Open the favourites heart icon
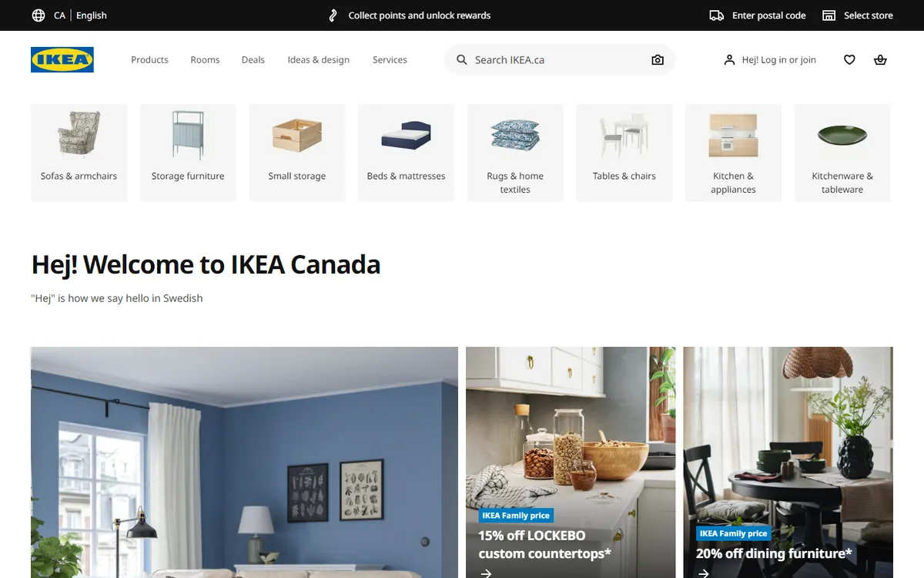 pyautogui.click(x=849, y=59)
